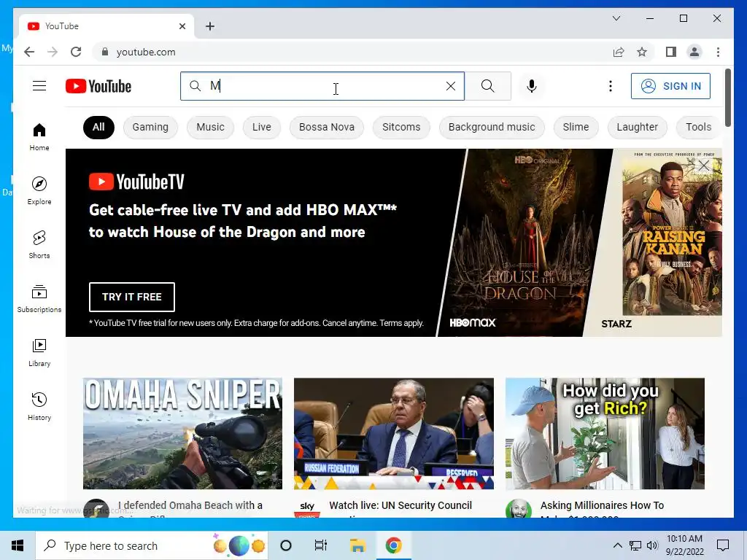The width and height of the screenshot is (747, 560).
Task: Clear the search box with the X
Action: coord(450,86)
